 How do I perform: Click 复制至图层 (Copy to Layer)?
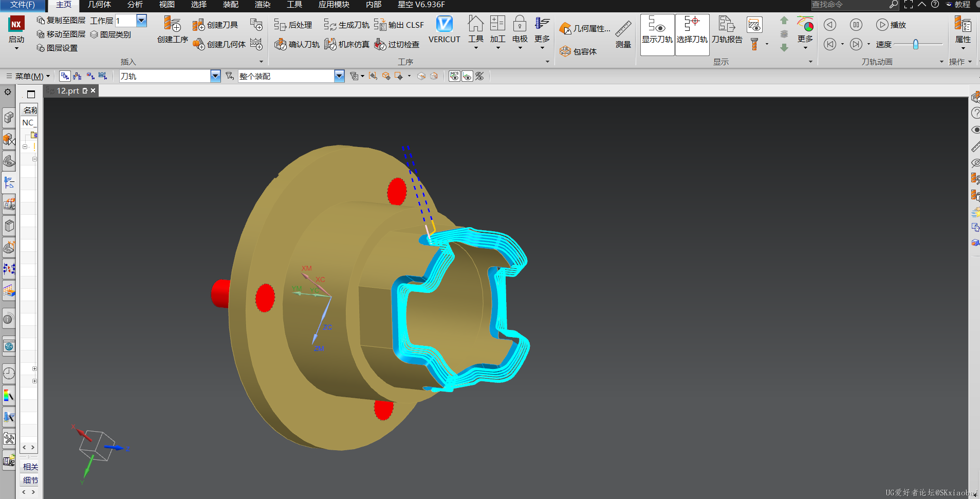coord(61,20)
